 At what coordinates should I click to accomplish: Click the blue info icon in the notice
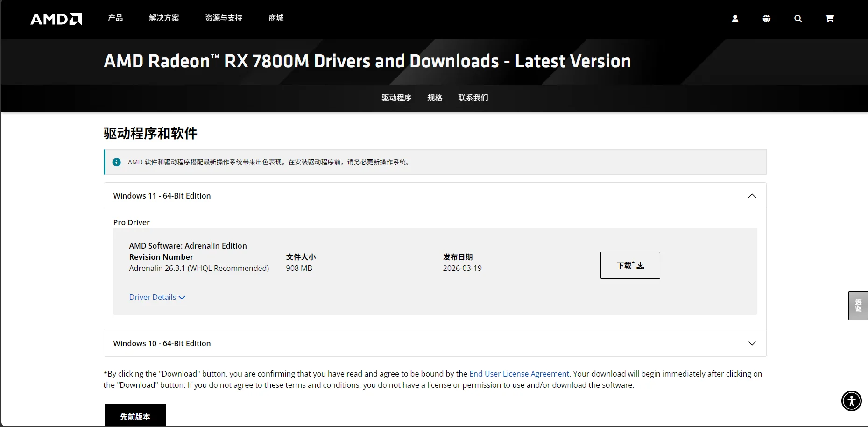(117, 162)
